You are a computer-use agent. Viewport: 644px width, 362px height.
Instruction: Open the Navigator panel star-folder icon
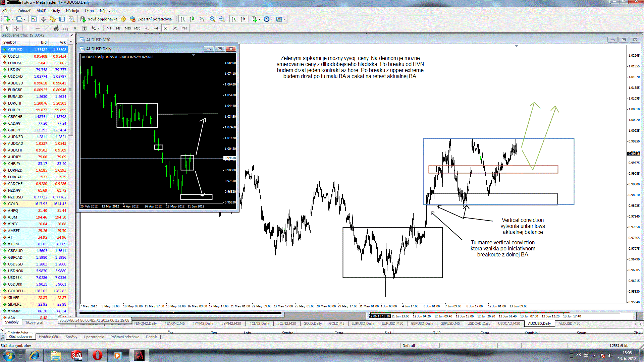pyautogui.click(x=52, y=19)
